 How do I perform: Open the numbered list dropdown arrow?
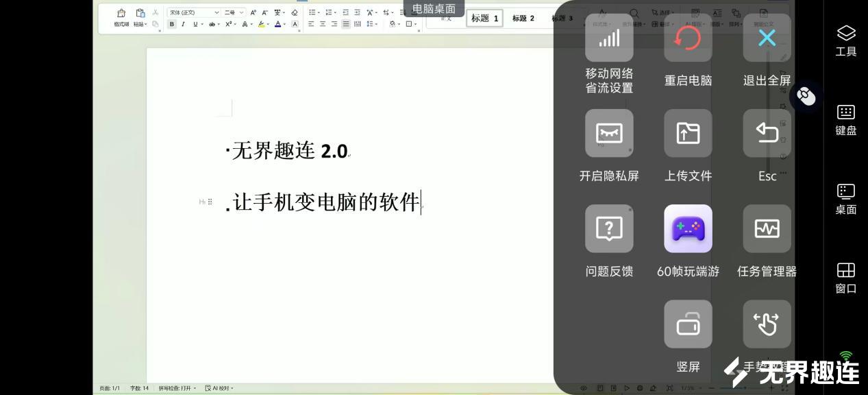coord(335,13)
